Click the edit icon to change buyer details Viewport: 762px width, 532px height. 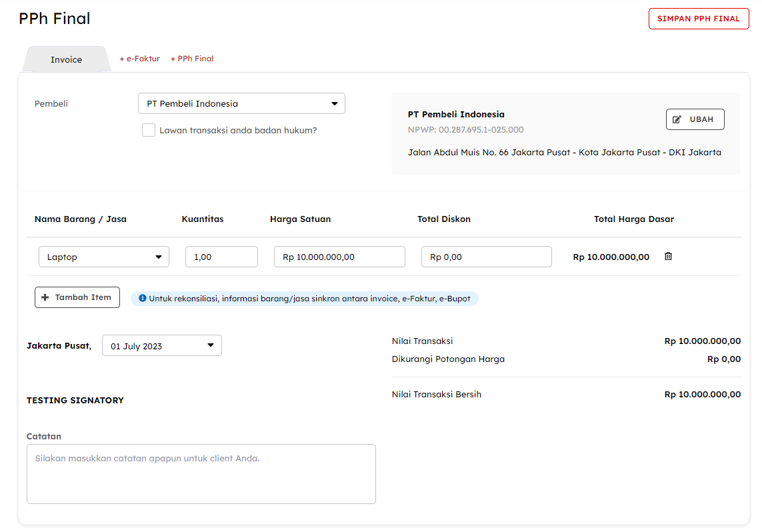click(x=677, y=119)
